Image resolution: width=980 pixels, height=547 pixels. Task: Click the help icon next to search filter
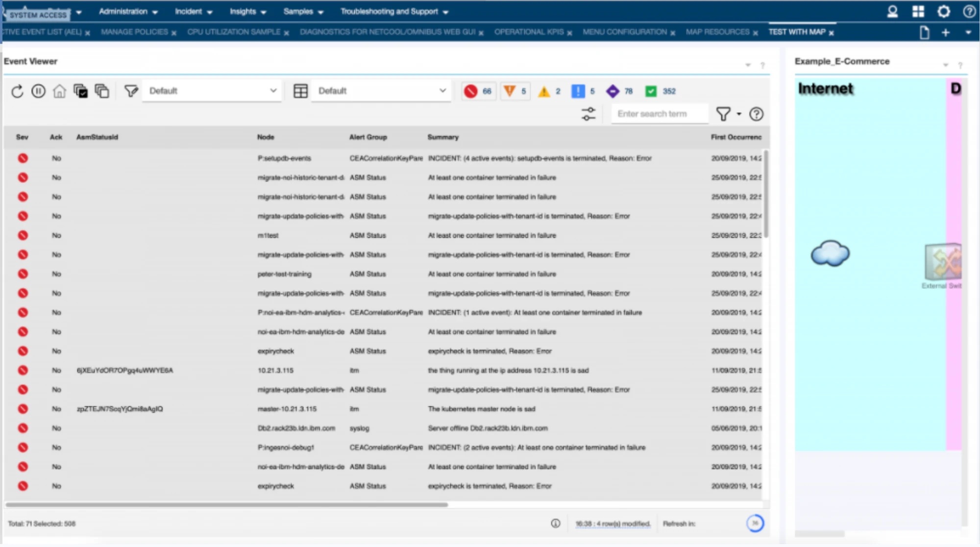coord(757,114)
